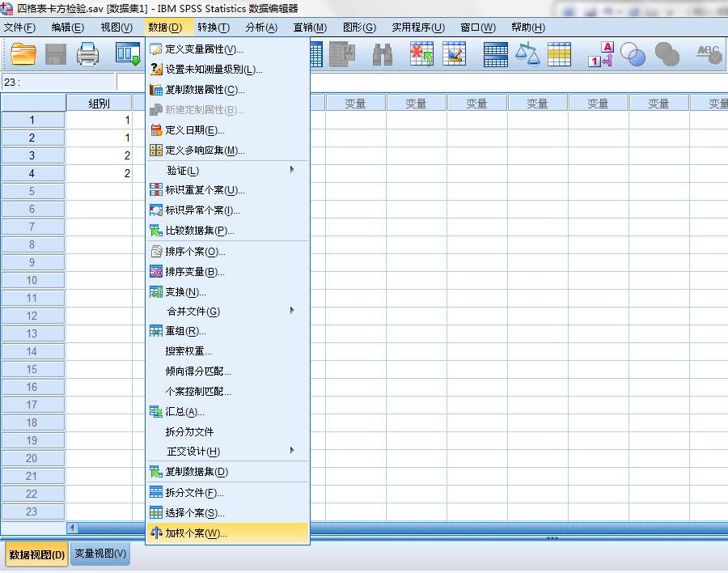Select Define Variable Properties menu entry
The height and width of the screenshot is (573, 728).
(227, 49)
